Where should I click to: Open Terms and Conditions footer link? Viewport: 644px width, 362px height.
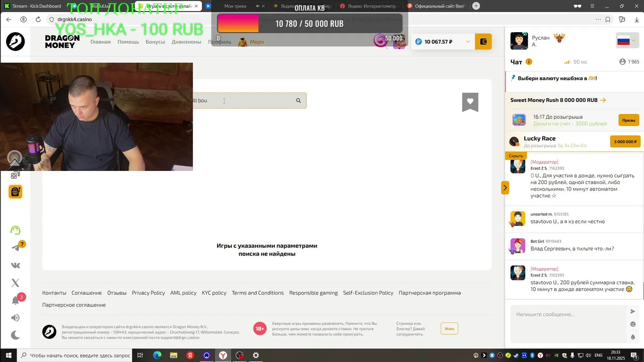[258, 293]
